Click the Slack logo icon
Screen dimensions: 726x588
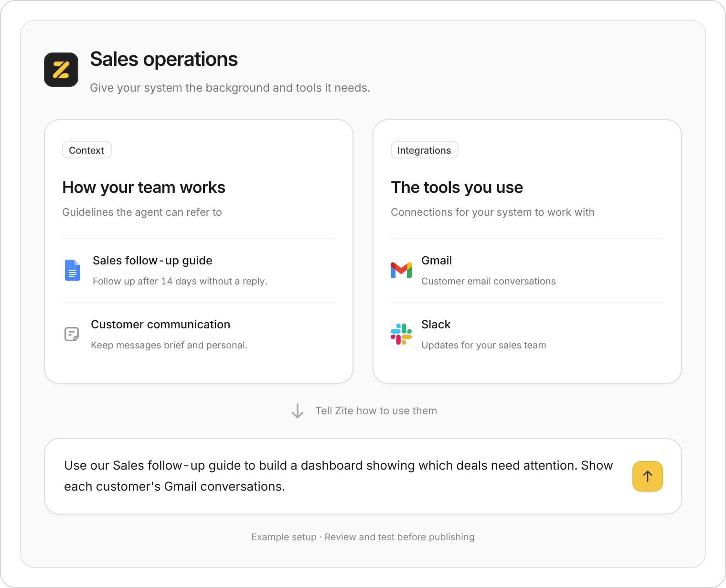[401, 334]
